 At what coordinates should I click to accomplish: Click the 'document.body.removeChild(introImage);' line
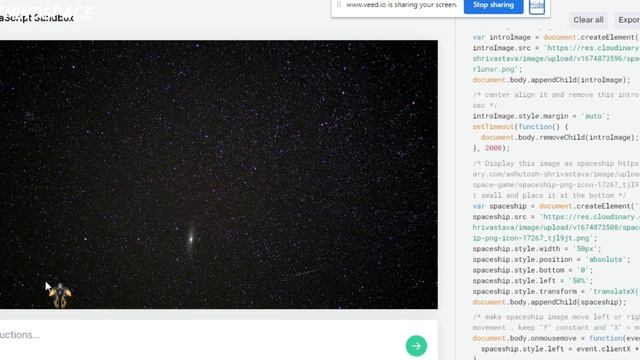click(560, 138)
